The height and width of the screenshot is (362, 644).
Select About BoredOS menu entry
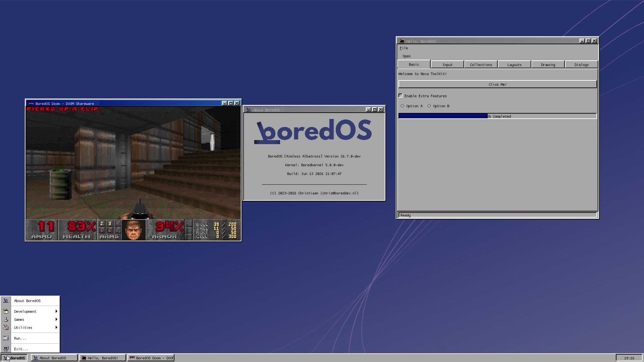coord(30,301)
